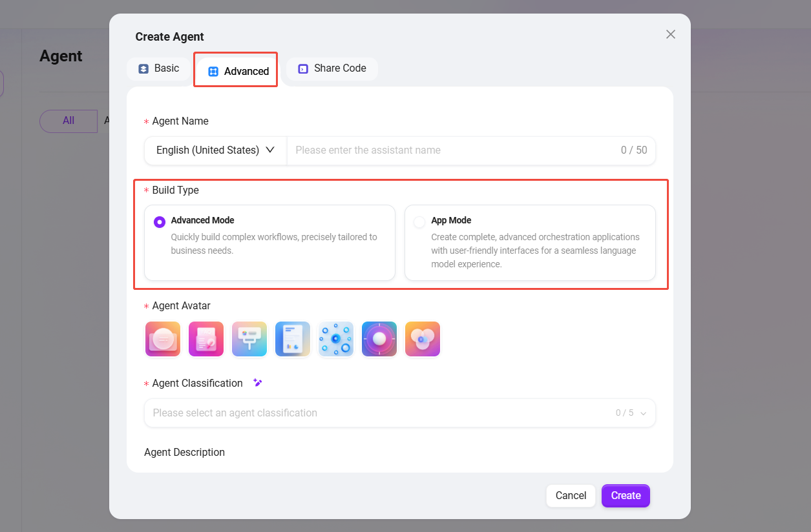Viewport: 811px width, 532px height.
Task: Pick the white sphere target avatar
Action: [379, 339]
